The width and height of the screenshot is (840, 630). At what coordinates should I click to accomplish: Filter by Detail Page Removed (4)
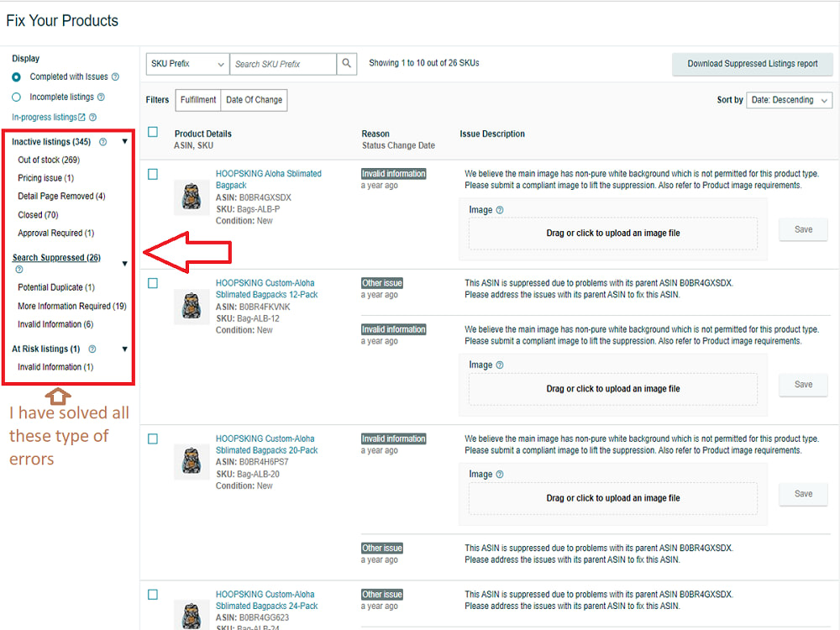[61, 196]
